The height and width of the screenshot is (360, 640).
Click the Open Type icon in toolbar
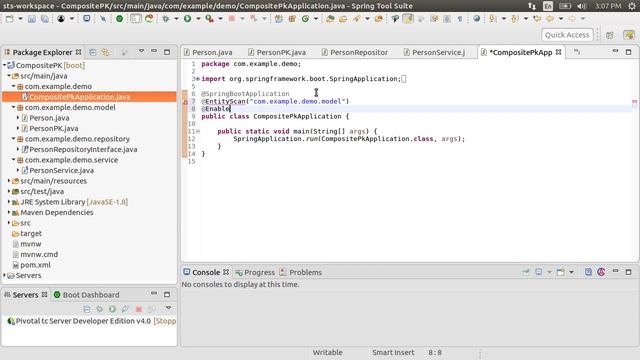(330, 19)
